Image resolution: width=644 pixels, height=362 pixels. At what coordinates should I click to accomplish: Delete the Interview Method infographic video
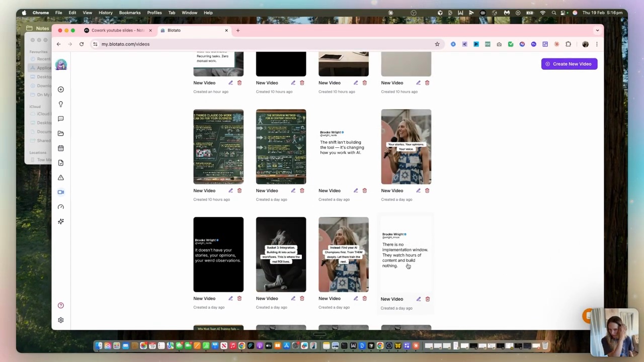pyautogui.click(x=302, y=191)
